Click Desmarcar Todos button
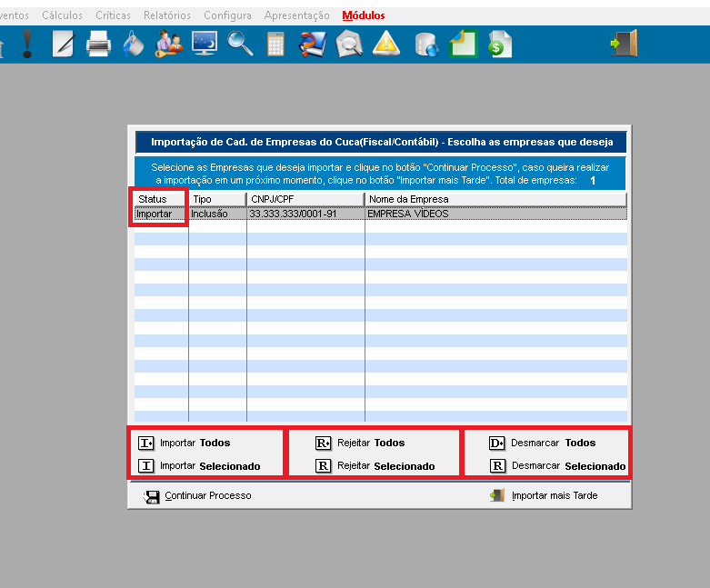The height and width of the screenshot is (588, 710). point(543,443)
